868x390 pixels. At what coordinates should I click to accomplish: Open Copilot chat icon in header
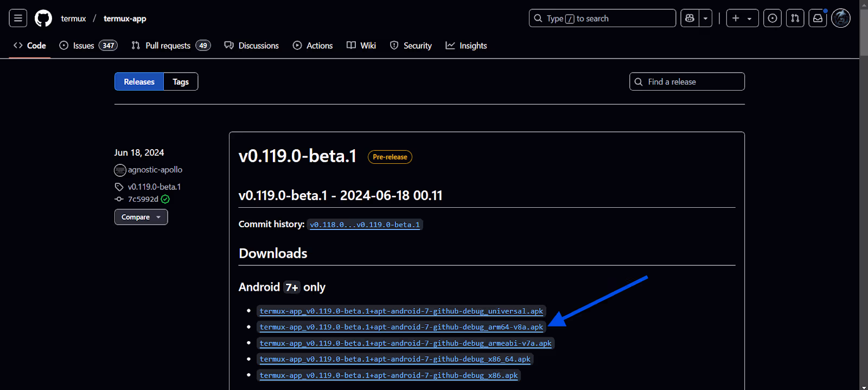coord(690,18)
